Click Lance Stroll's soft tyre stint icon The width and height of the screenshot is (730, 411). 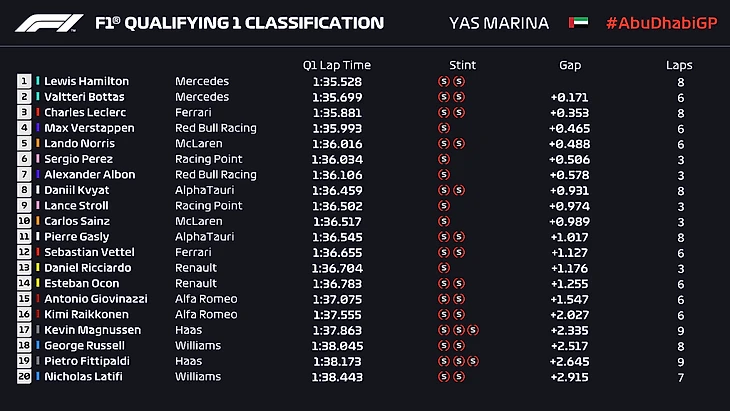(443, 206)
